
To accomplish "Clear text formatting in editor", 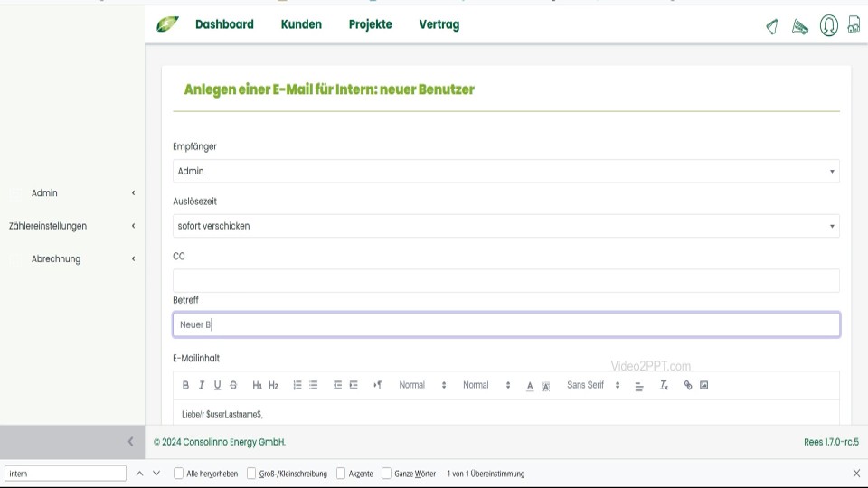I will point(664,385).
